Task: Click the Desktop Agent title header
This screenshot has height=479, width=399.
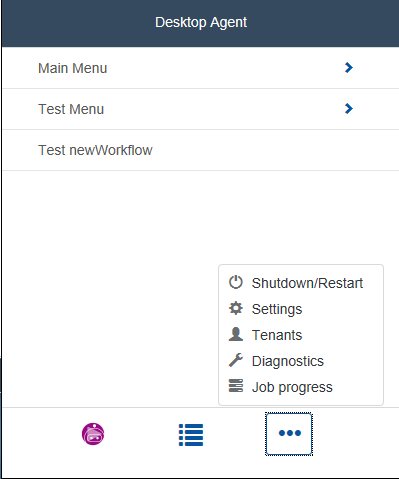Action: (x=201, y=22)
